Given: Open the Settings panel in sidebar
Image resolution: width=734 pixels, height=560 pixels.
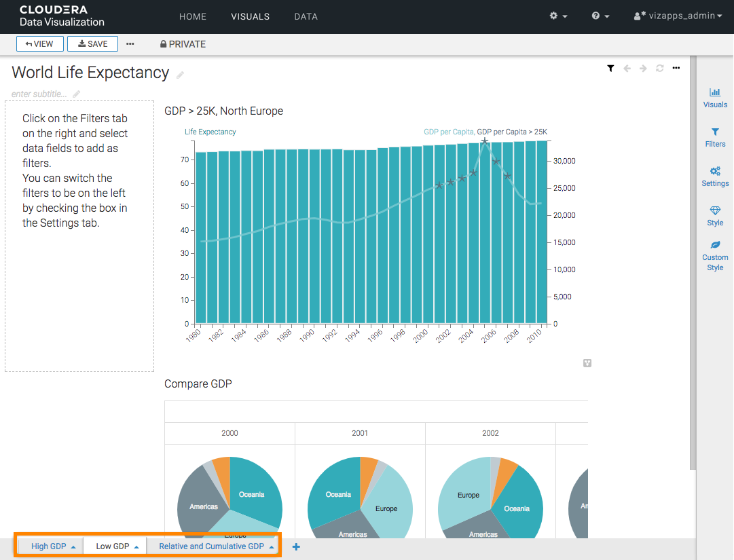Looking at the screenshot, I should coord(715,176).
